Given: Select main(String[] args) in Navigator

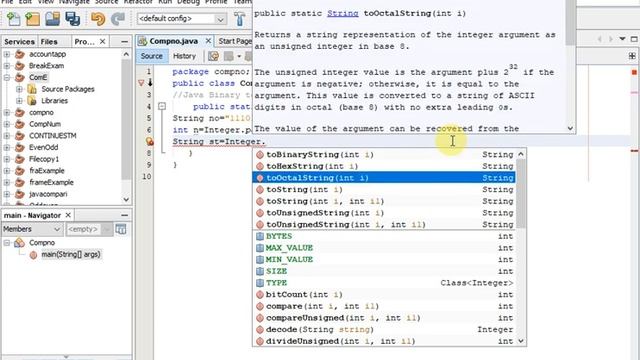Looking at the screenshot, I should coord(71,254).
